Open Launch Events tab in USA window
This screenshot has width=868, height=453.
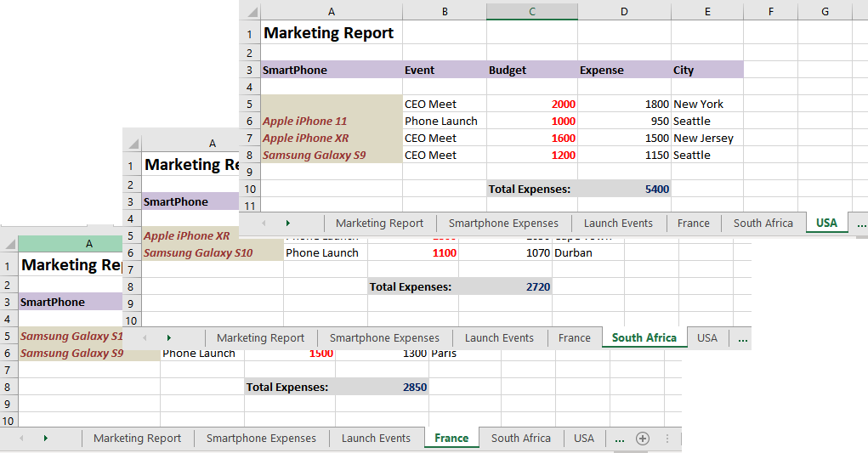coord(618,223)
